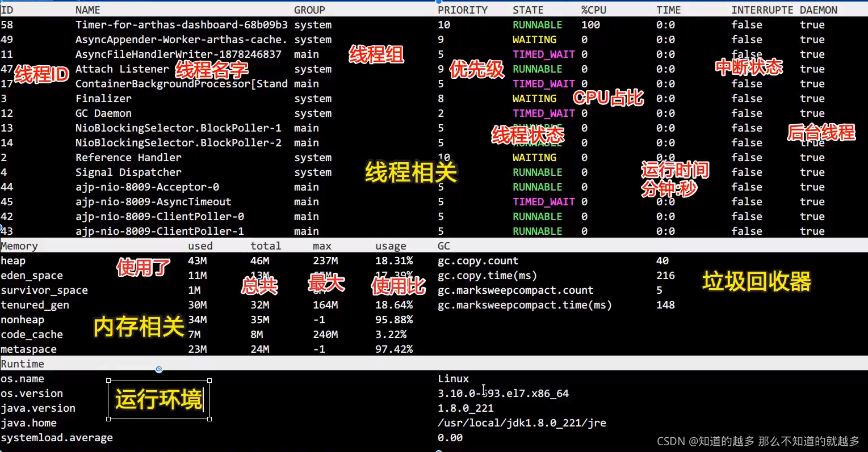Viewport: 868px width, 452px height.
Task: Select thread NioBlockingSelector.BlockPoller-2
Action: 178,143
